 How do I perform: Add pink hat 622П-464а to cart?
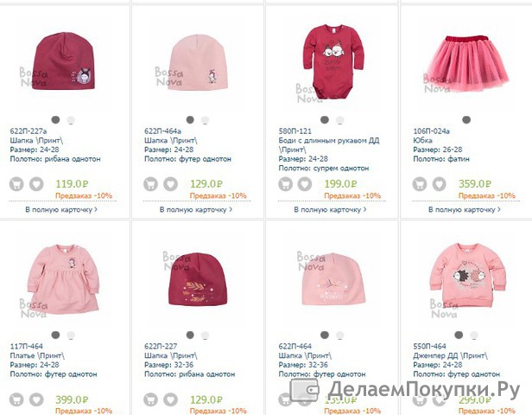click(150, 184)
